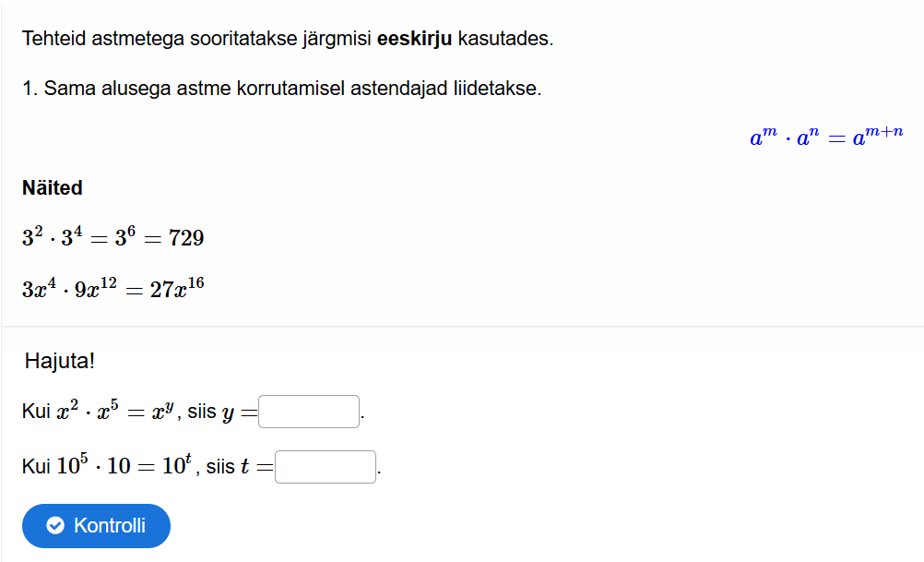Click the 27x¹⁶ result term
The width and height of the screenshot is (924, 562).
coord(177,289)
